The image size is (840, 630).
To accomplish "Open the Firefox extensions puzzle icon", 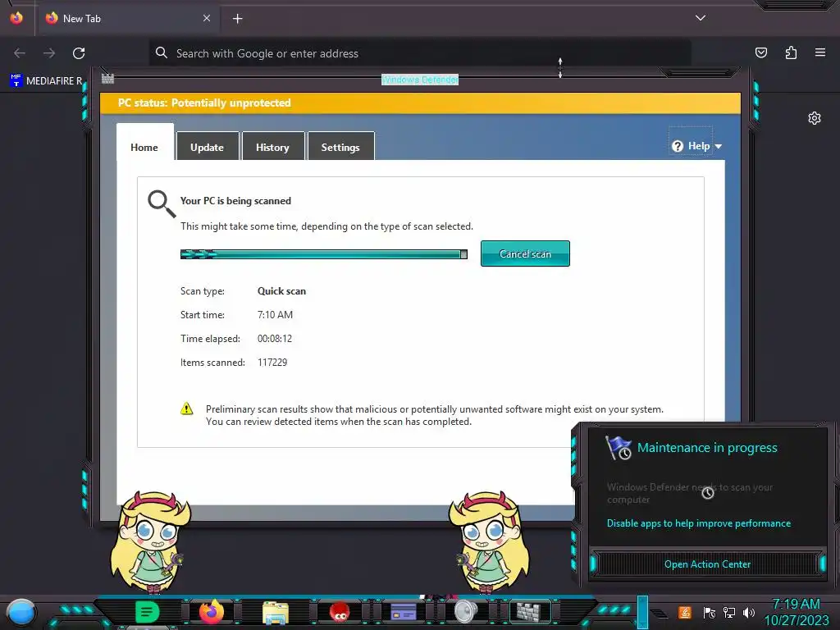I will [x=791, y=52].
